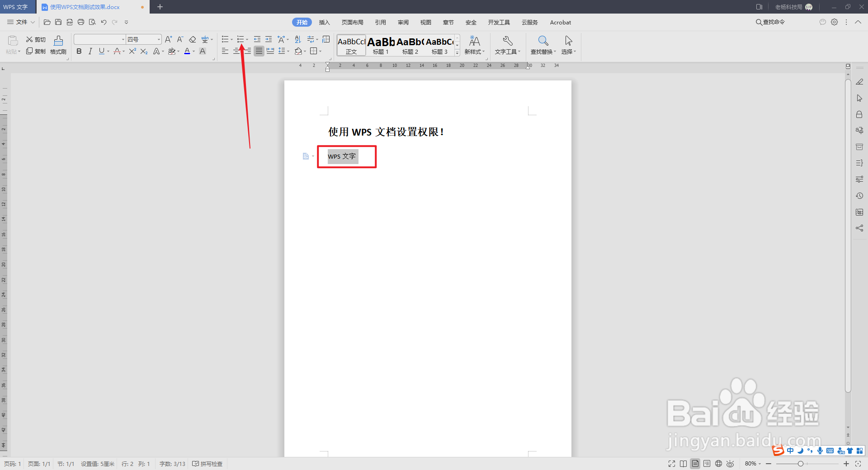The width and height of the screenshot is (868, 470).
Task: Open the font name combo box dropdown
Action: (123, 40)
